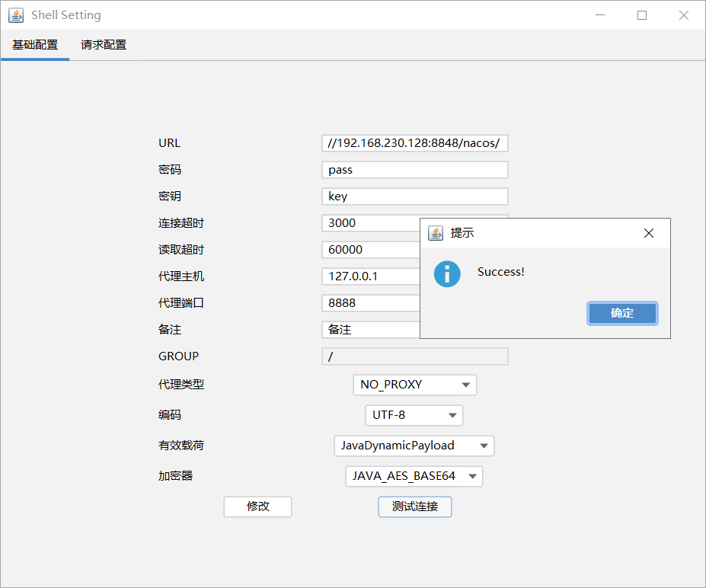This screenshot has width=706, height=588.
Task: Click into the 密码 field containing pass
Action: click(415, 170)
